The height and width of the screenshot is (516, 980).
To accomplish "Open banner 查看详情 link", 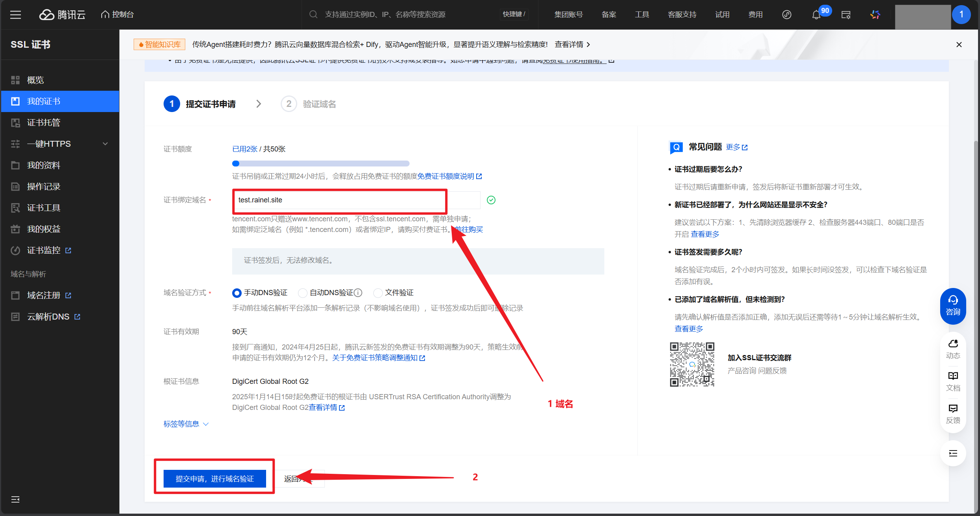I will [572, 45].
